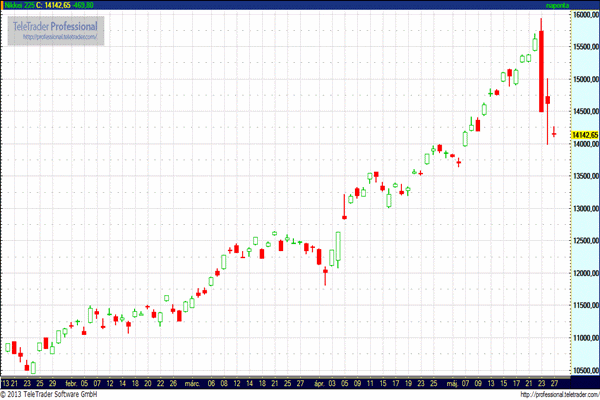Click the -469,80 change value in the header
Image resolution: width=600 pixels, height=400 pixels.
pos(96,5)
